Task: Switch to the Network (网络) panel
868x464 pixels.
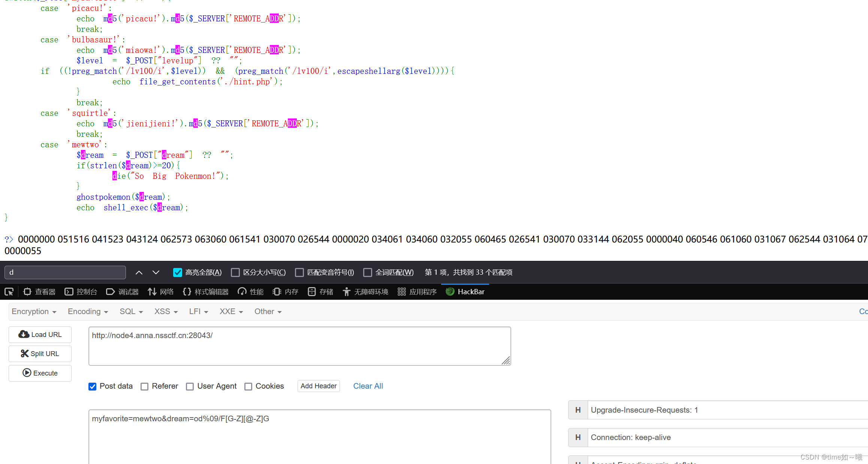Action: 161,292
